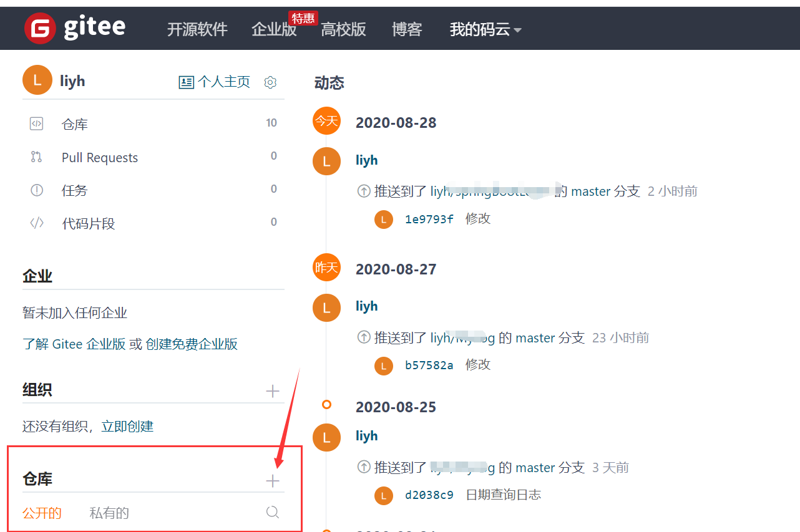The height and width of the screenshot is (532, 800).
Task: Open commit hash d2038c9
Action: pyautogui.click(x=429, y=496)
